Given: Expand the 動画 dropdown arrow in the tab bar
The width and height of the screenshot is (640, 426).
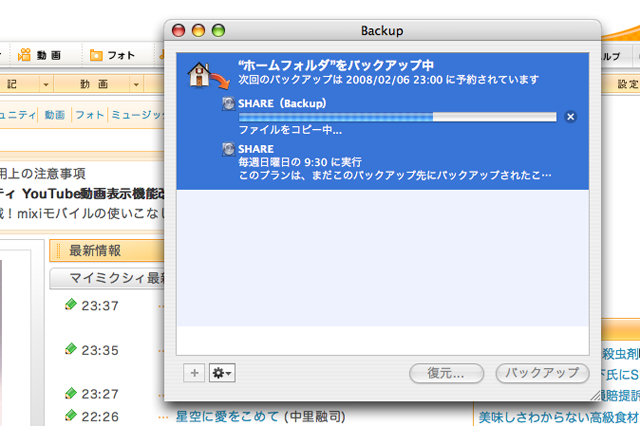Looking at the screenshot, I should click(136, 84).
